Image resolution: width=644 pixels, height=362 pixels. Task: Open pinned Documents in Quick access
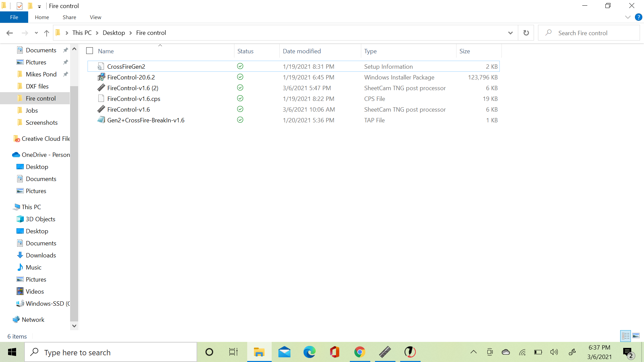coord(41,50)
